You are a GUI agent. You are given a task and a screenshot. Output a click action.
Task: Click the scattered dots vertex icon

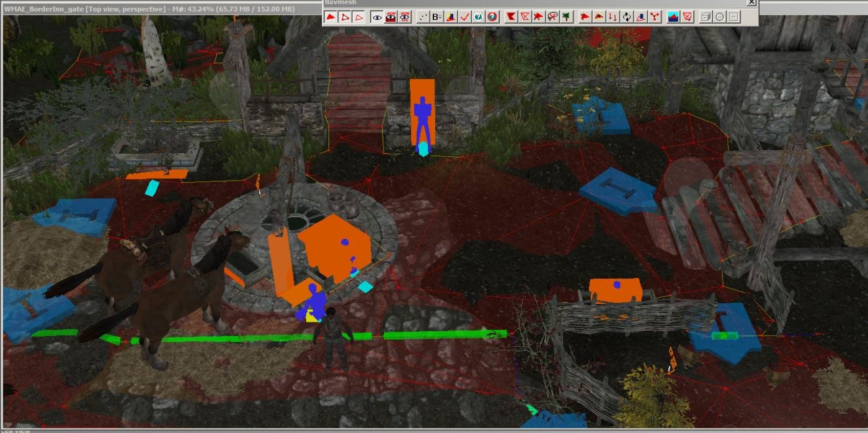coord(423,17)
